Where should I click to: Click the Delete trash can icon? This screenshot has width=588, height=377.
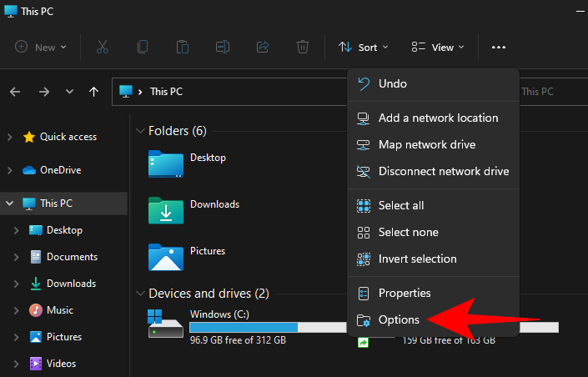pos(304,48)
